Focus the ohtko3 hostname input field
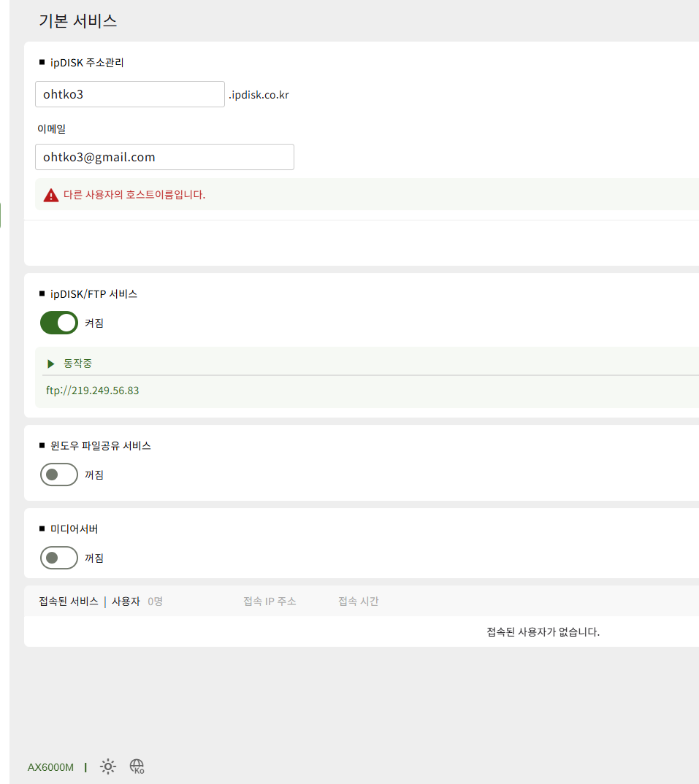 pyautogui.click(x=129, y=94)
